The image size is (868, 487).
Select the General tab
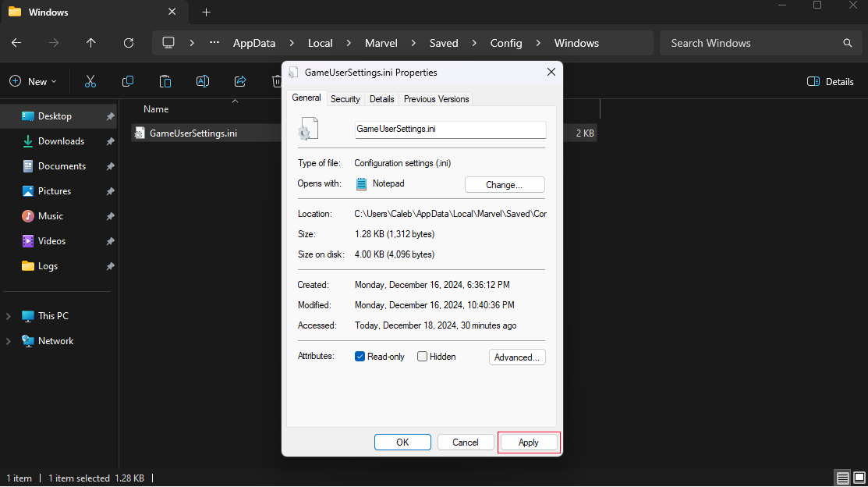(306, 98)
